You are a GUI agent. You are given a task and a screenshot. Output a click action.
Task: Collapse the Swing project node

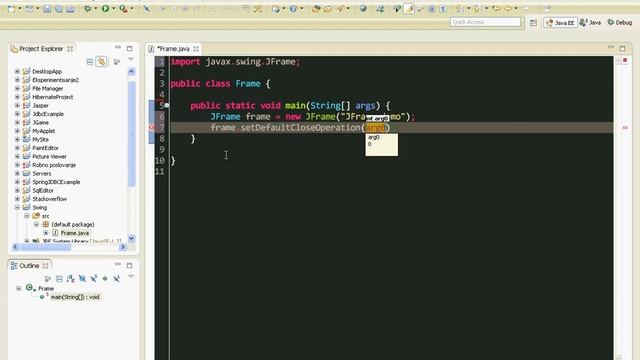pos(17,207)
